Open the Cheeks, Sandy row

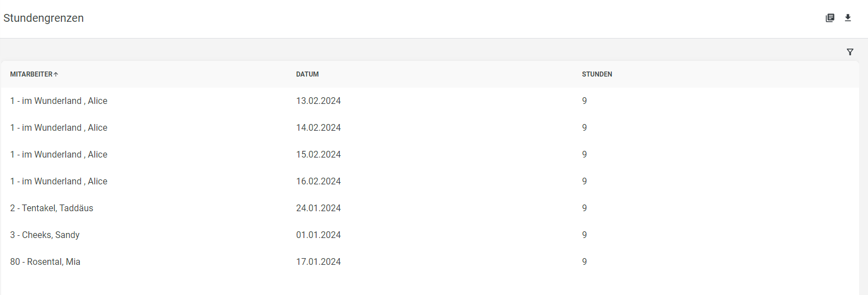click(430, 235)
